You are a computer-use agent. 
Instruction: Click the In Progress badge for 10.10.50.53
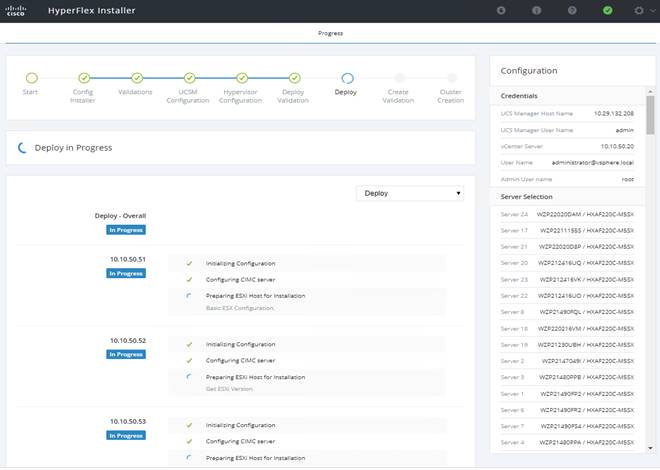point(126,435)
